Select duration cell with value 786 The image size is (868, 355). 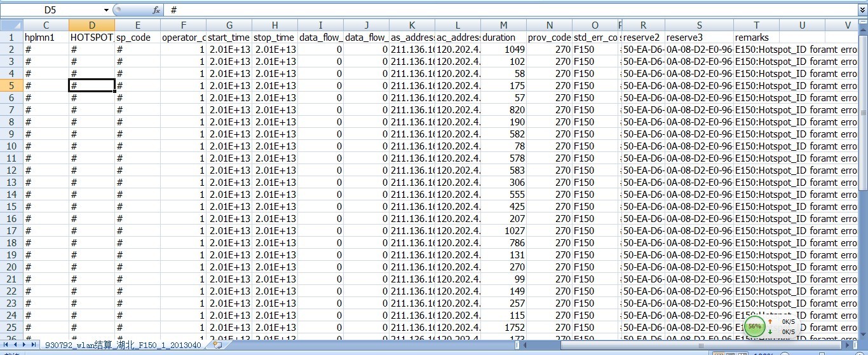[x=503, y=242]
